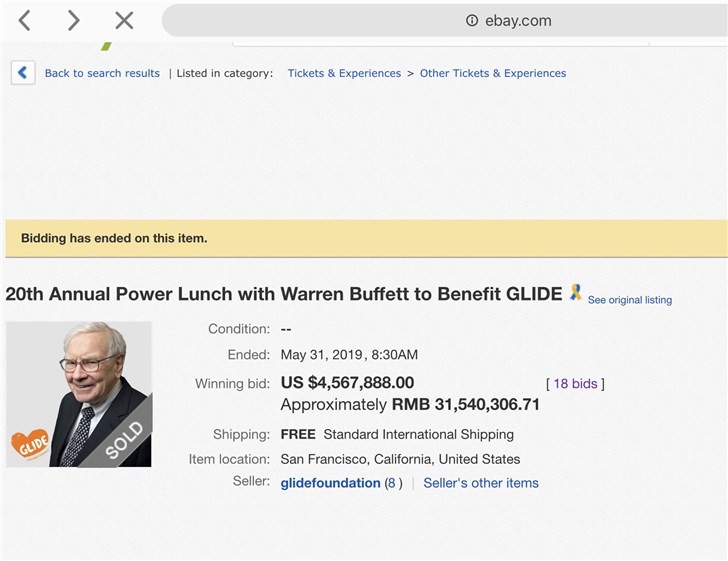Open the Back to search results link

click(x=102, y=73)
